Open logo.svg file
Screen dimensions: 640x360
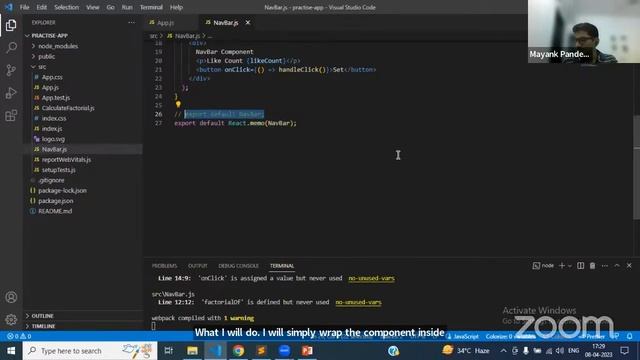tap(53, 139)
